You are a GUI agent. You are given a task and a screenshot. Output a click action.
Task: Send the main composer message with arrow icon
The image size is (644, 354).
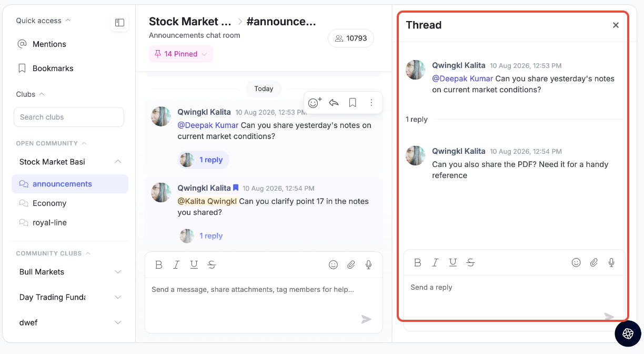coord(366,319)
